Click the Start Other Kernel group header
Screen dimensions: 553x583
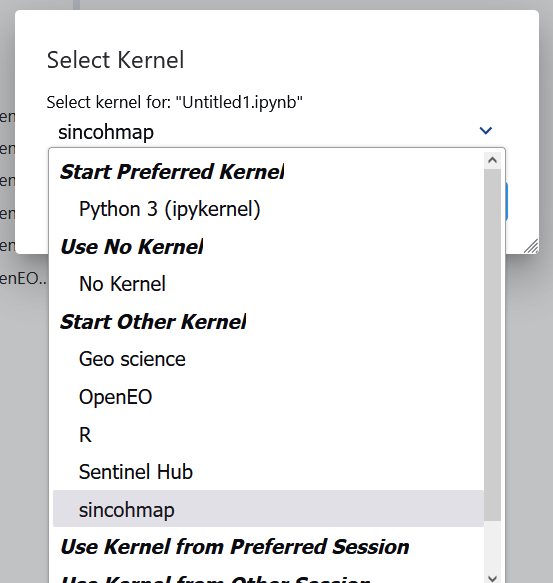(x=153, y=322)
